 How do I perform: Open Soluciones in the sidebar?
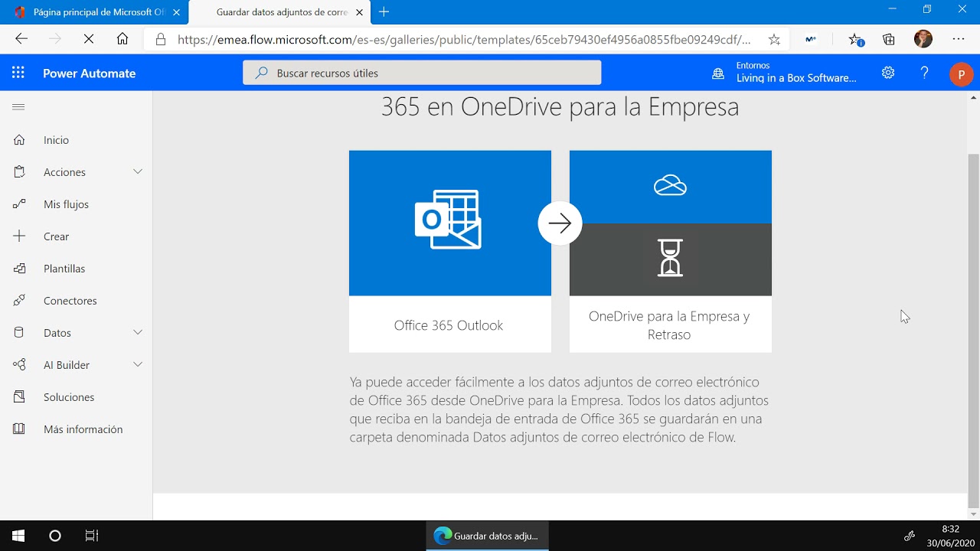tap(69, 397)
